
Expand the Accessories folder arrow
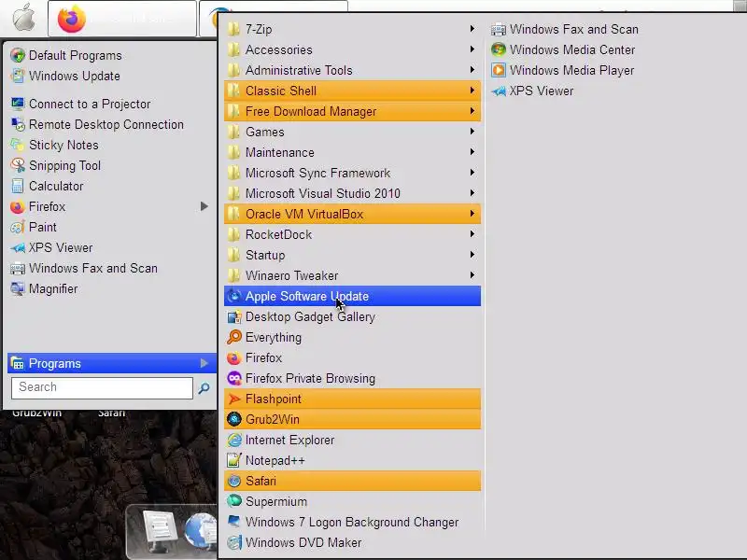click(472, 49)
